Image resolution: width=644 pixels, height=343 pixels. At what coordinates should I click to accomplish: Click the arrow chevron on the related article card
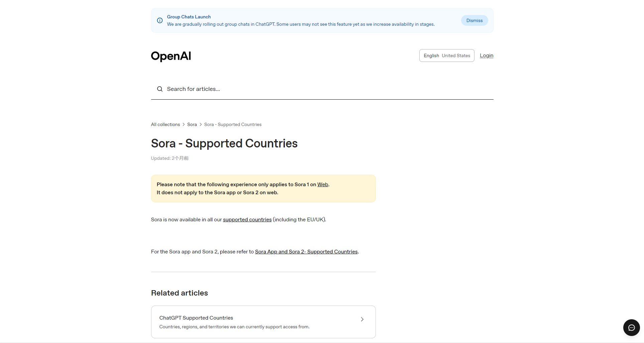pyautogui.click(x=362, y=319)
